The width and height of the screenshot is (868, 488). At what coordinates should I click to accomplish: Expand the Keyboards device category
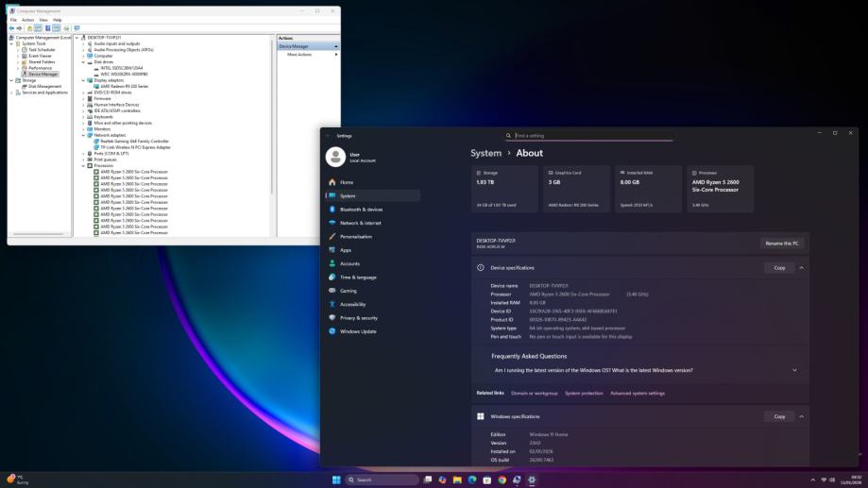(x=84, y=117)
